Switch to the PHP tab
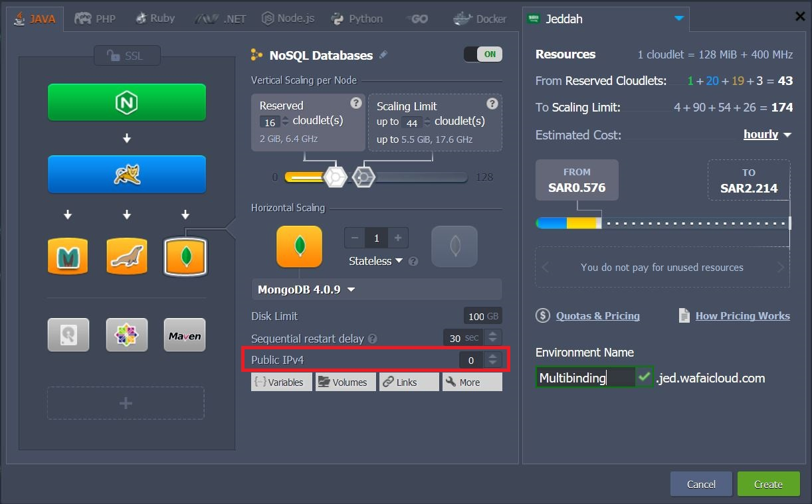The height and width of the screenshot is (504, 812). 95,19
